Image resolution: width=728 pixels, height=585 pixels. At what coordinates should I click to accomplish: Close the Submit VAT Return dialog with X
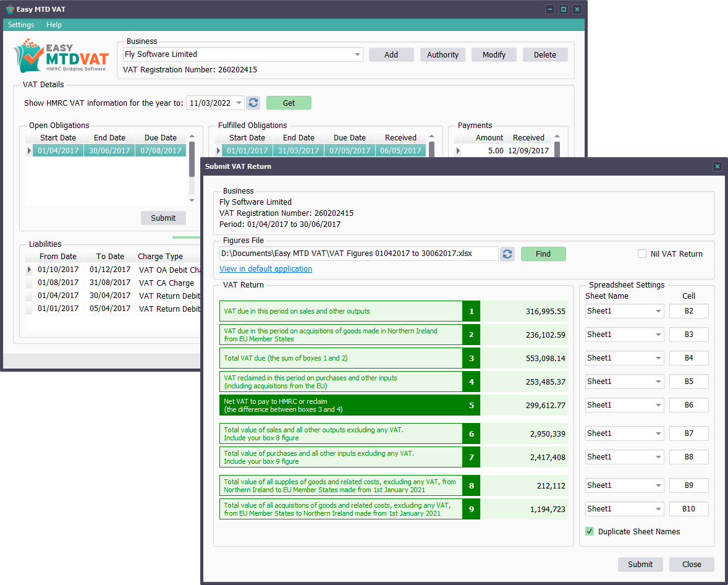pyautogui.click(x=717, y=166)
